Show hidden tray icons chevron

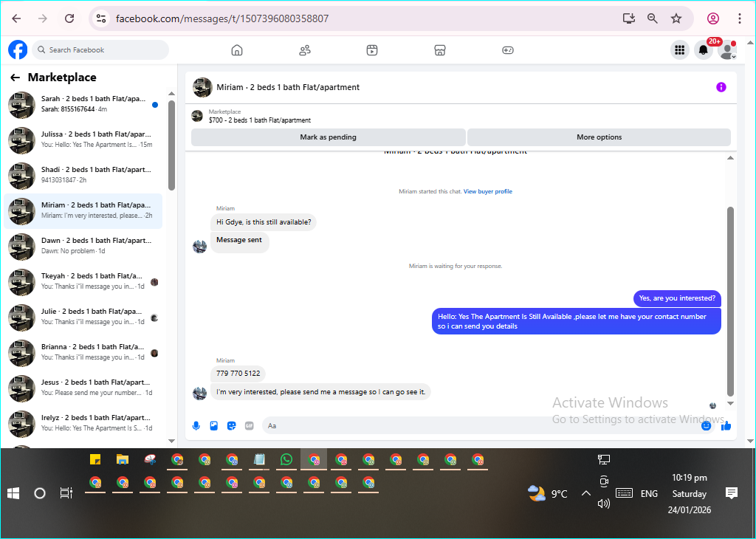pyautogui.click(x=585, y=493)
